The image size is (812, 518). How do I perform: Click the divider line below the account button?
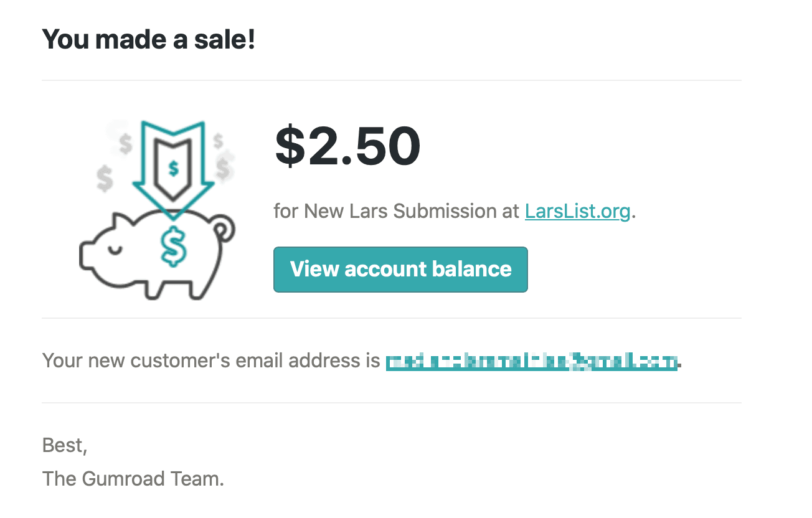[x=392, y=318]
